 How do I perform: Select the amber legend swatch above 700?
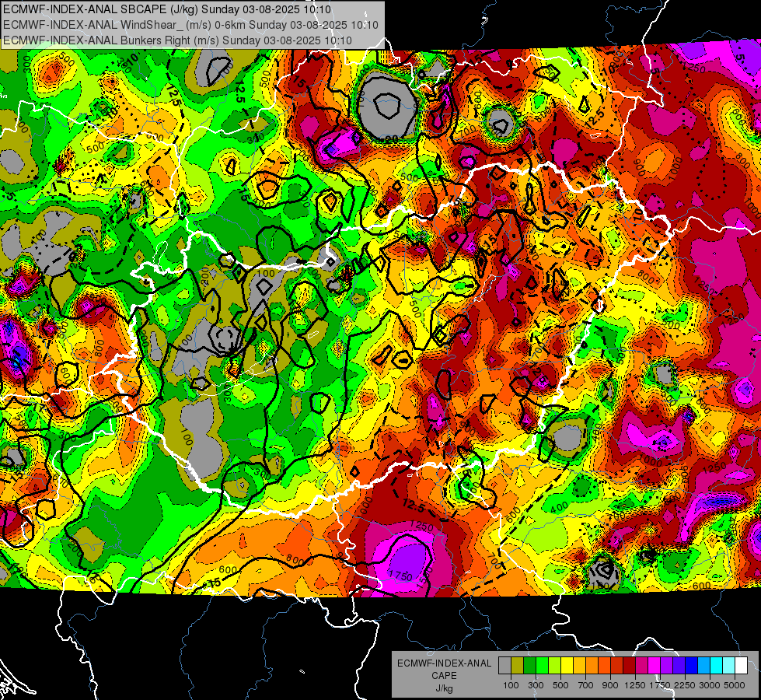pos(579,665)
